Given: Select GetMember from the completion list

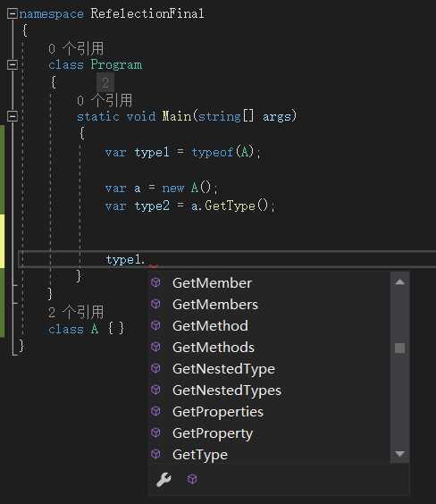Looking at the screenshot, I should [269, 283].
